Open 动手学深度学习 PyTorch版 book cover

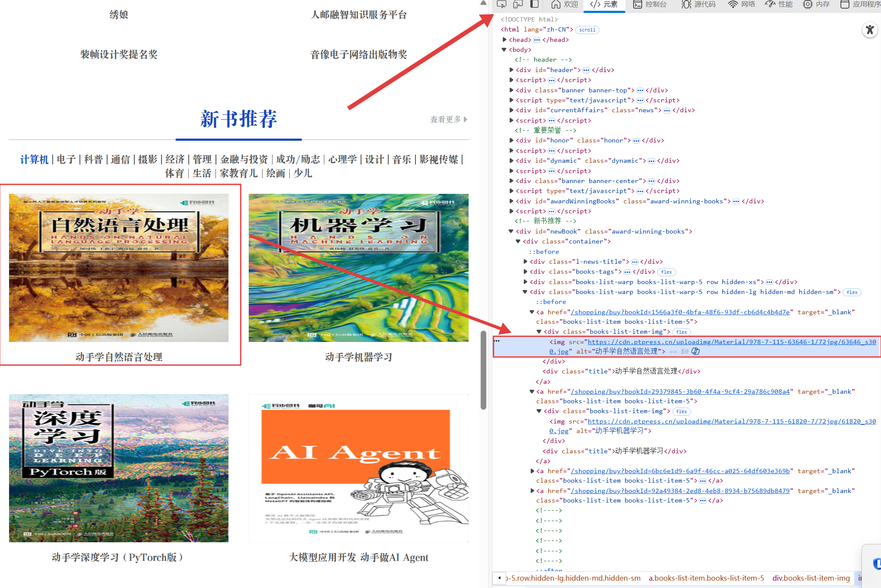pos(119,468)
